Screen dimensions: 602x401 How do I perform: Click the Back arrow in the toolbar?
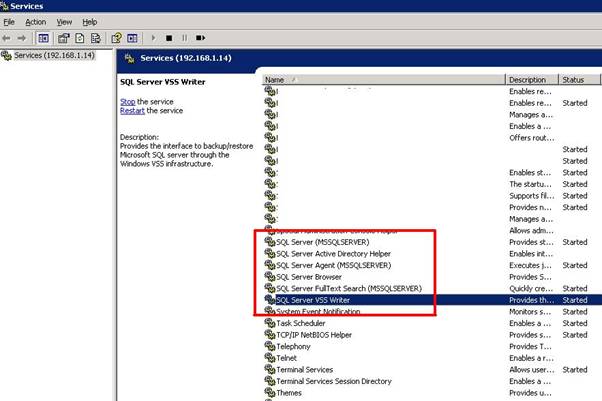click(7, 38)
